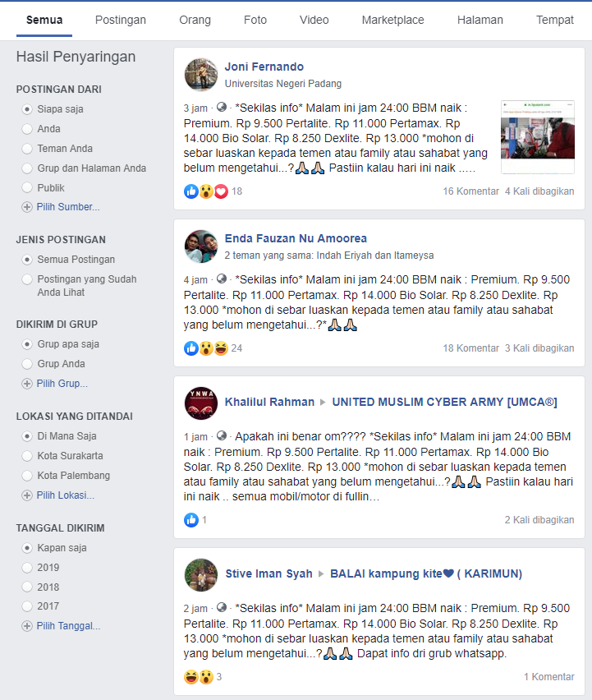Viewport: 592px width, 700px height.
Task: Open Khalilul Rahman's YNWA avatar
Action: point(200,403)
